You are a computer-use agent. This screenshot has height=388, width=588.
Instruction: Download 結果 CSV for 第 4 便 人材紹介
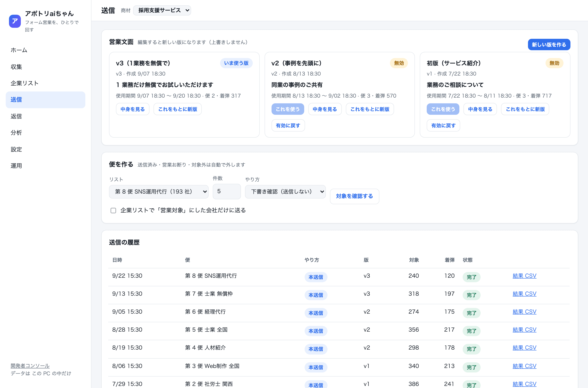[x=525, y=348]
